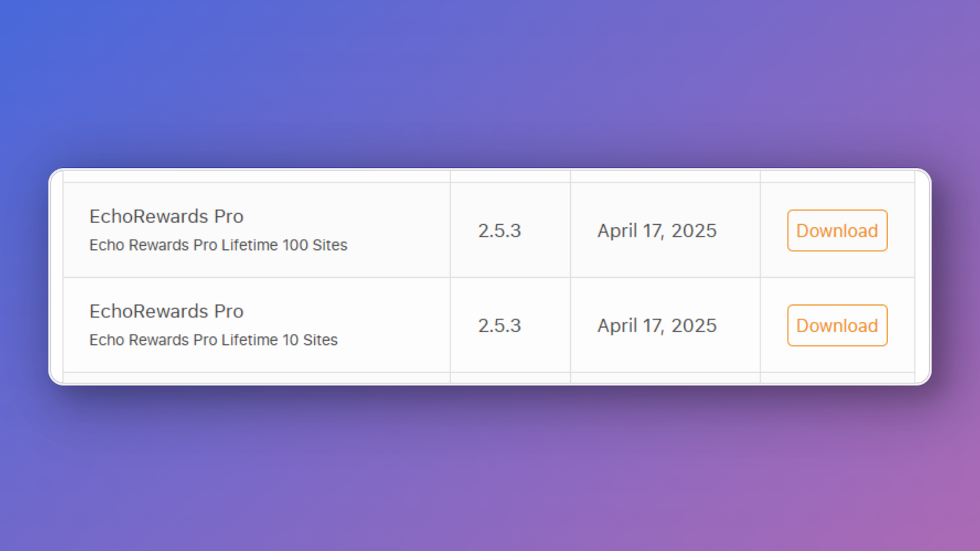Image resolution: width=980 pixels, height=551 pixels.
Task: Click the purple gradient background above the table
Action: point(490,83)
